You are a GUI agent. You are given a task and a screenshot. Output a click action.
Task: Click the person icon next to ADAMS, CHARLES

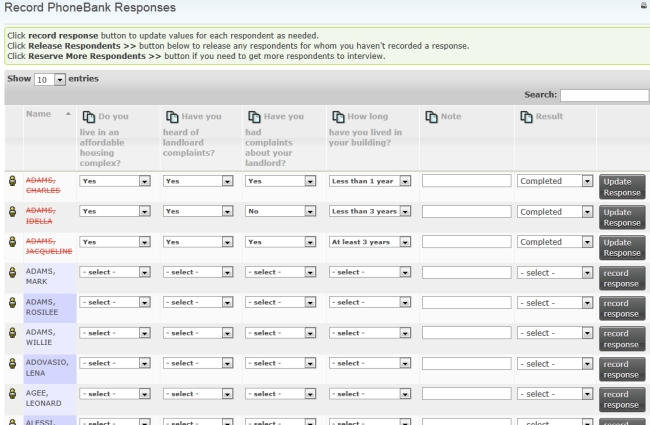(x=13, y=182)
